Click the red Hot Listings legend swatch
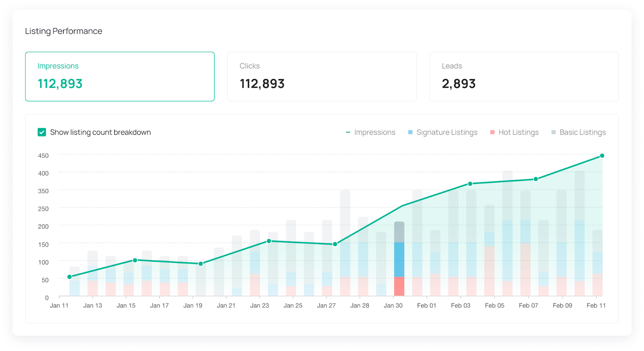 coord(492,132)
